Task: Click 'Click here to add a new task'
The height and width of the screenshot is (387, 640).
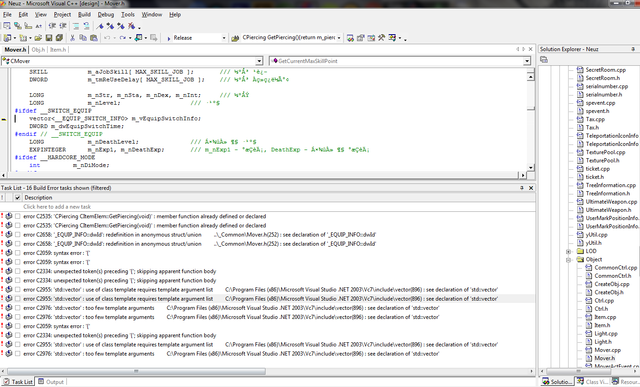Action: point(57,207)
